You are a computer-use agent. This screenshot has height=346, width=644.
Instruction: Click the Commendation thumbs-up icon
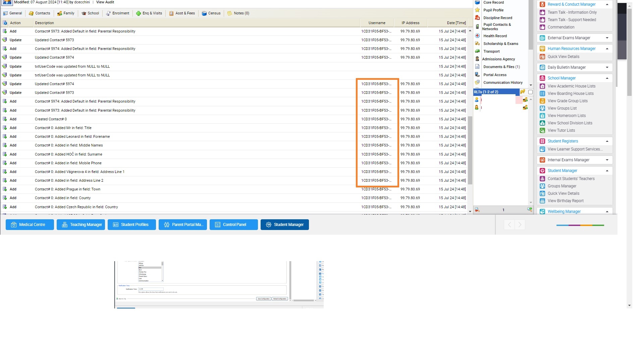542,27
